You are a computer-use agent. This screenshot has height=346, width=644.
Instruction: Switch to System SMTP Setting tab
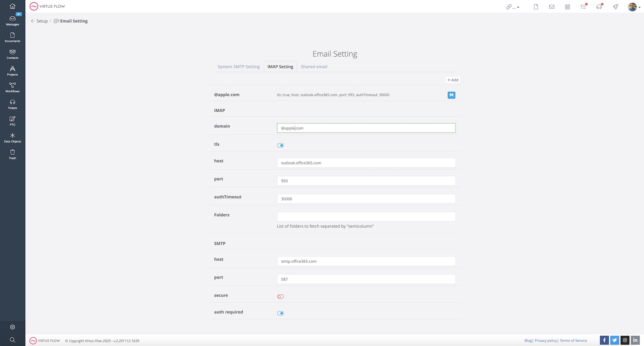tap(238, 67)
